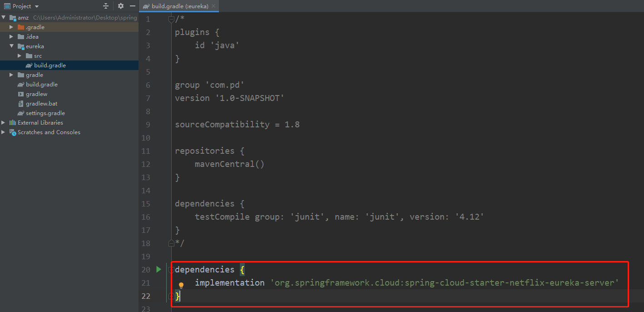
Task: Place cursor on 'repositories {' line
Action: coord(209,151)
